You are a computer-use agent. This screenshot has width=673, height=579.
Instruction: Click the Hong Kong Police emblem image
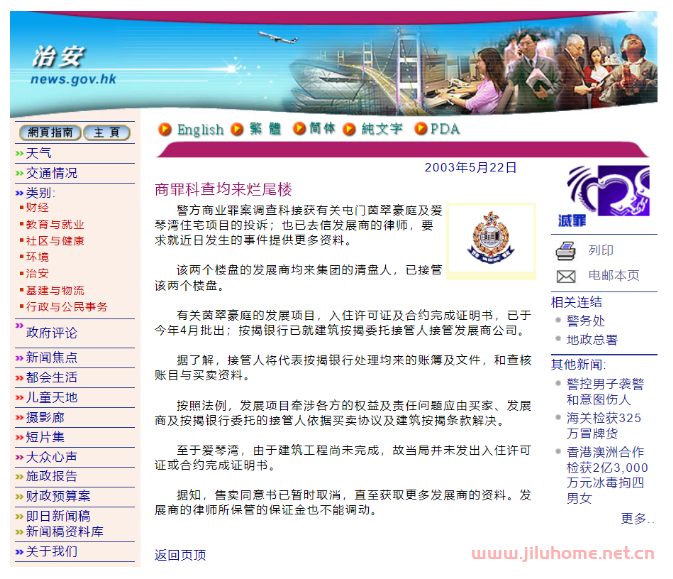click(490, 240)
